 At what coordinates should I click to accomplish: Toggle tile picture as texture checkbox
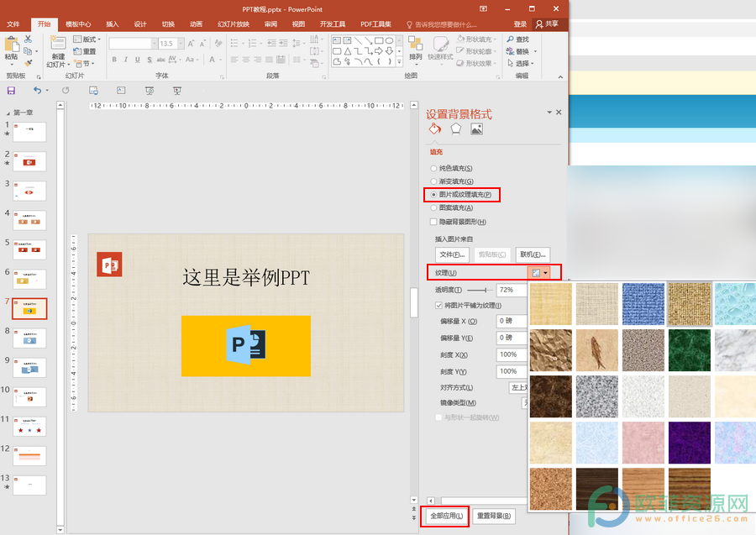[438, 305]
